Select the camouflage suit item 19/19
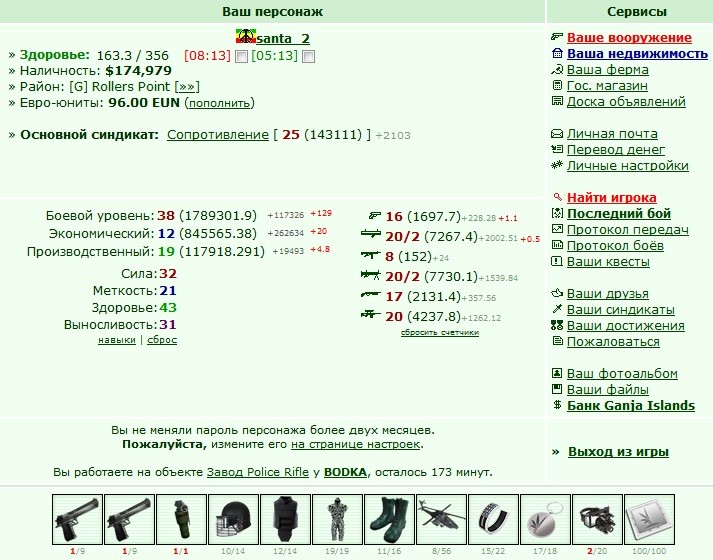This screenshot has height=560, width=713. (x=337, y=520)
